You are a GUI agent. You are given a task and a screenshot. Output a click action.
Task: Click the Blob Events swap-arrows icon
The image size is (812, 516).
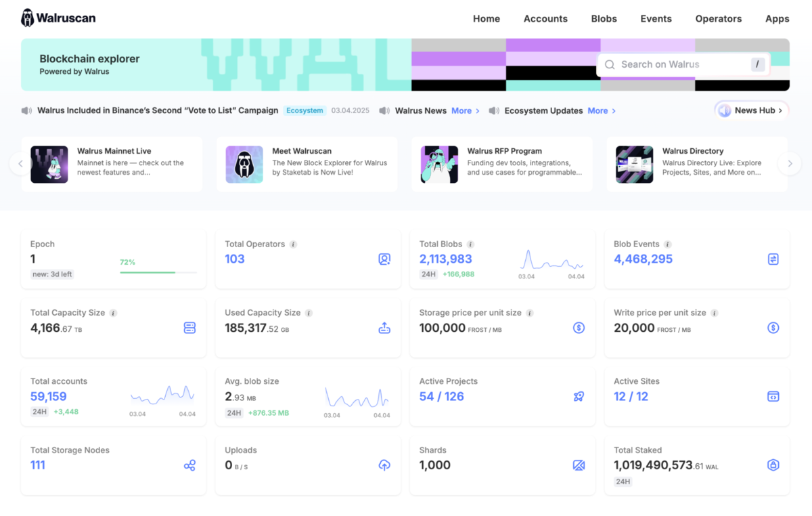pyautogui.click(x=773, y=259)
